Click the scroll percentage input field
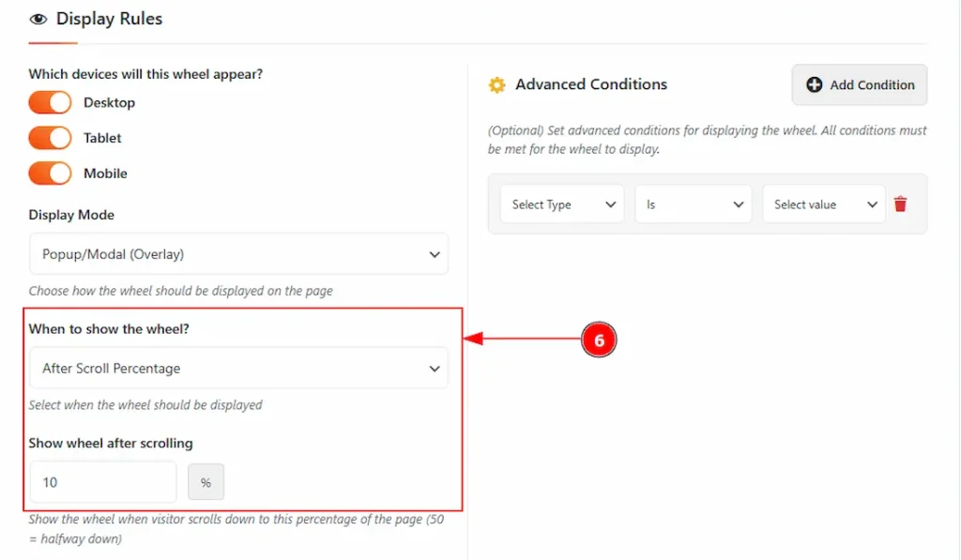The width and height of the screenshot is (961, 560). point(103,482)
